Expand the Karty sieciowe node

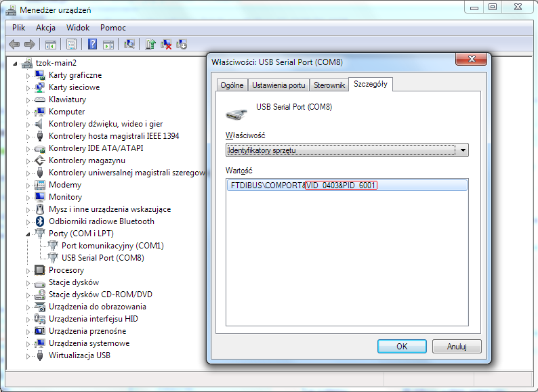click(x=28, y=88)
